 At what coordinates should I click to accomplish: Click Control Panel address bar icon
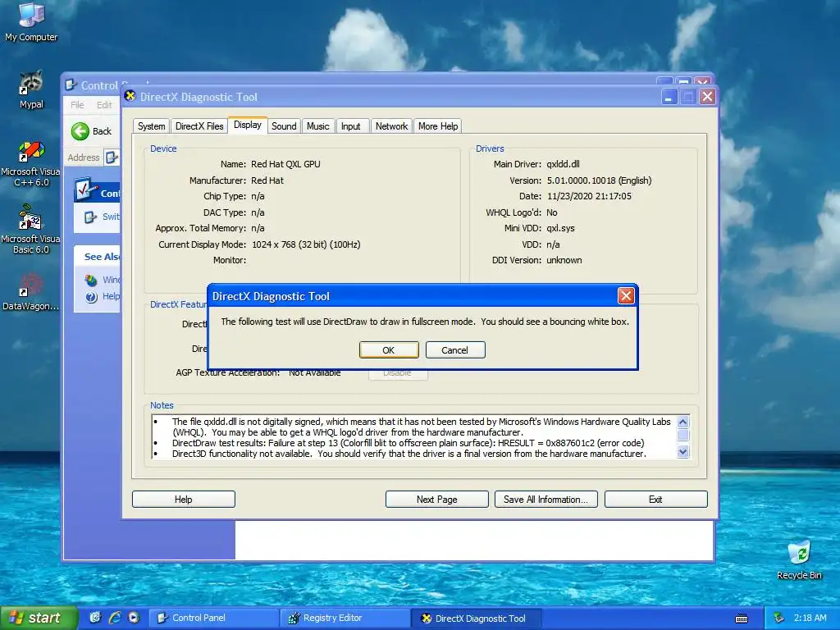tap(112, 157)
